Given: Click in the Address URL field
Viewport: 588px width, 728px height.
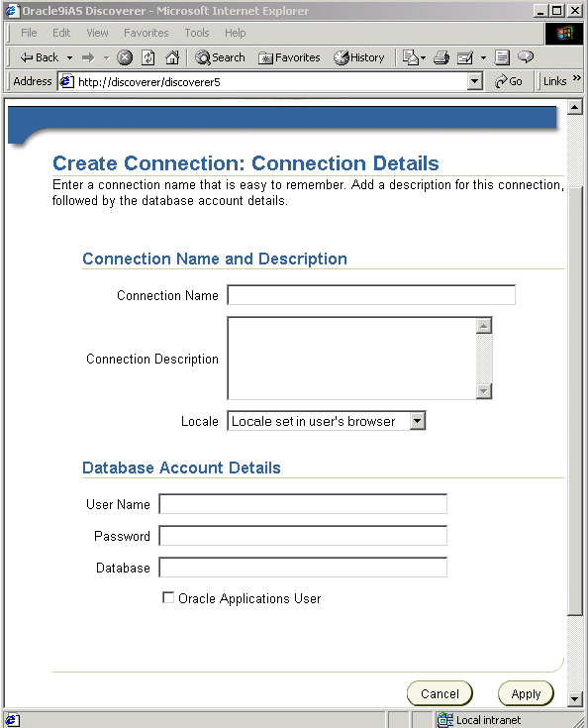Looking at the screenshot, I should pos(271,81).
